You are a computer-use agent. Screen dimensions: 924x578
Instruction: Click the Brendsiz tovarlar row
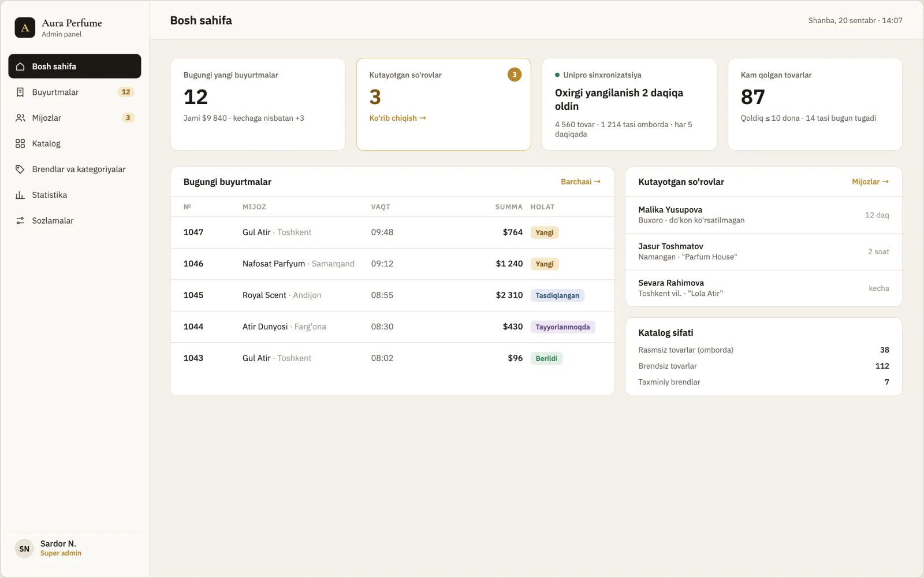click(763, 366)
